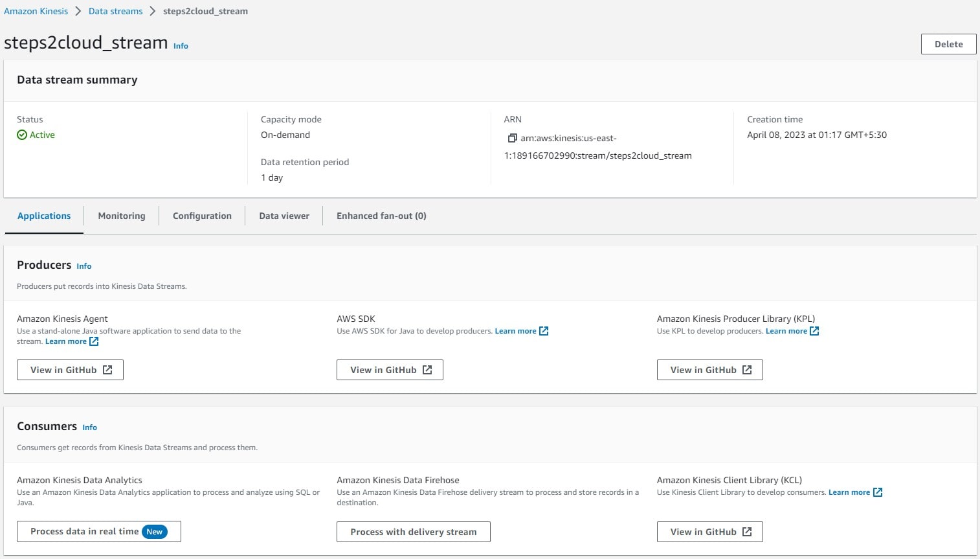The image size is (980, 559).
Task: Click the Active status check icon
Action: (21, 135)
